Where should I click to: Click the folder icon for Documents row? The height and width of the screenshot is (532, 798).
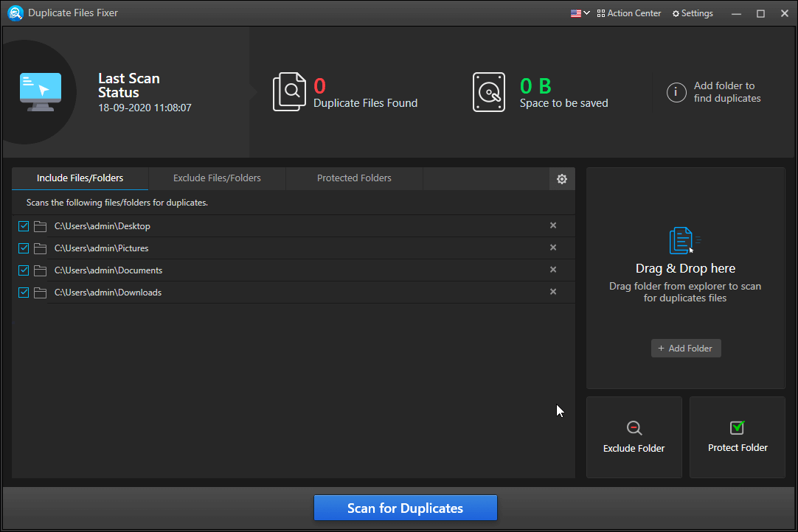[x=41, y=270]
